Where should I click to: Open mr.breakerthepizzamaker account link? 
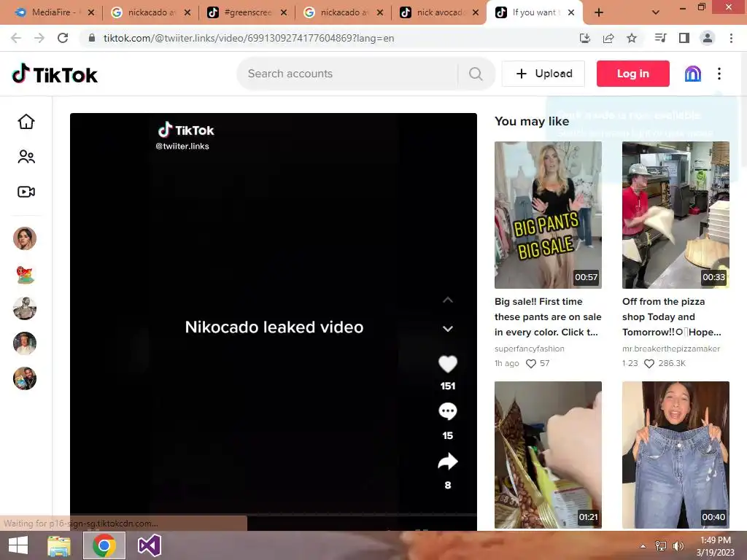tap(671, 349)
